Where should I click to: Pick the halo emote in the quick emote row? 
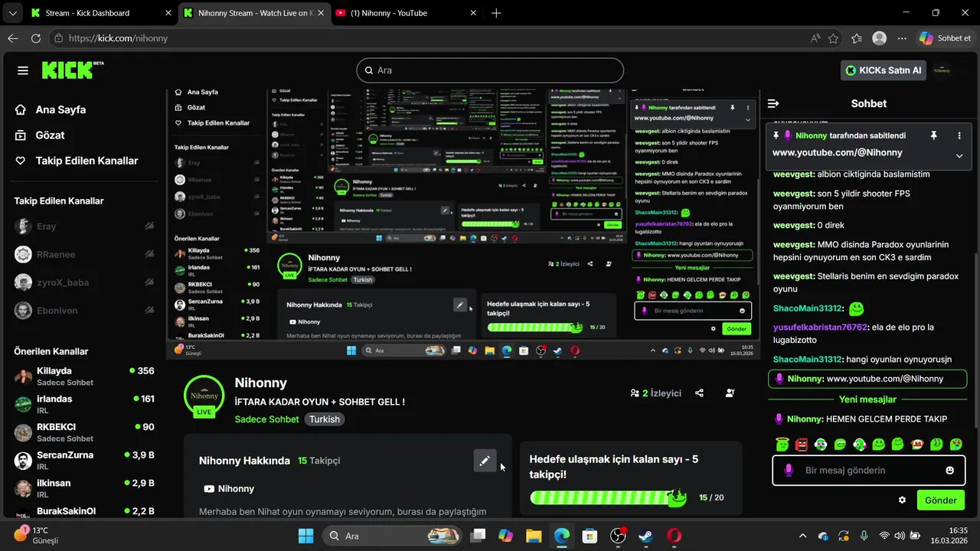[782, 444]
